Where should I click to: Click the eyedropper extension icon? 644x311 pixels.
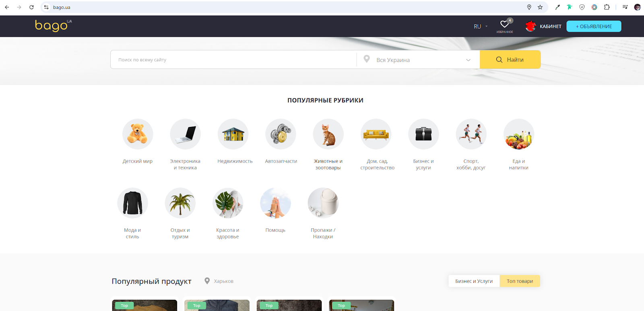click(557, 7)
